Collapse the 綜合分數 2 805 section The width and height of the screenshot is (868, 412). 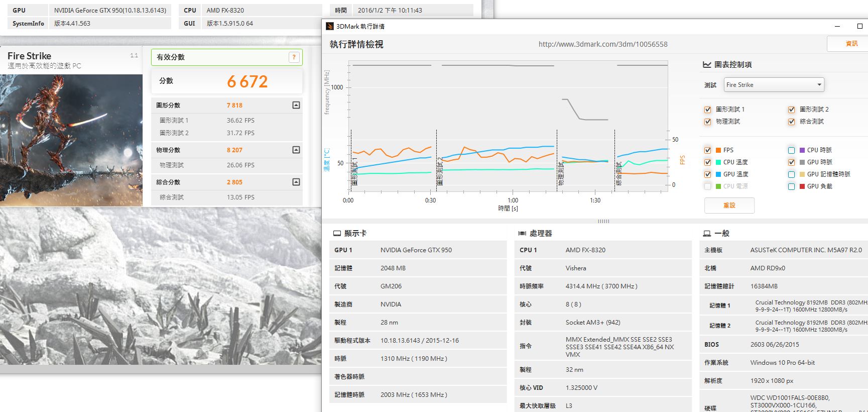point(296,182)
